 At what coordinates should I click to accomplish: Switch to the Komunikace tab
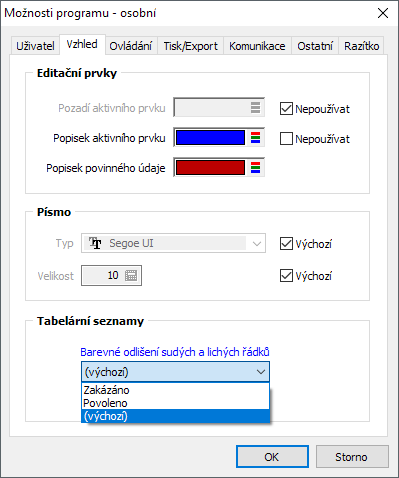[x=257, y=46]
